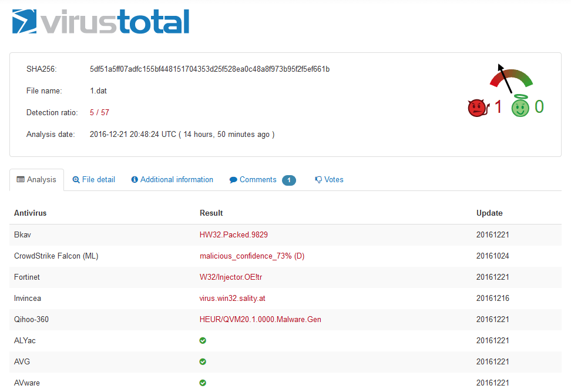The image size is (571, 392).
Task: Click the 20161221 update date for Qihoo-360
Action: tap(493, 319)
